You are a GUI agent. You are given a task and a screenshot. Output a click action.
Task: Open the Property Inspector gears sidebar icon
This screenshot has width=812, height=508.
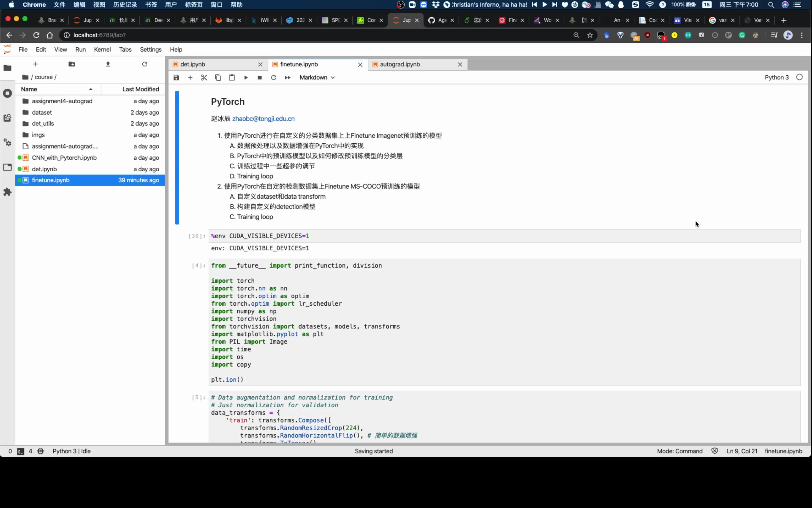[7, 143]
